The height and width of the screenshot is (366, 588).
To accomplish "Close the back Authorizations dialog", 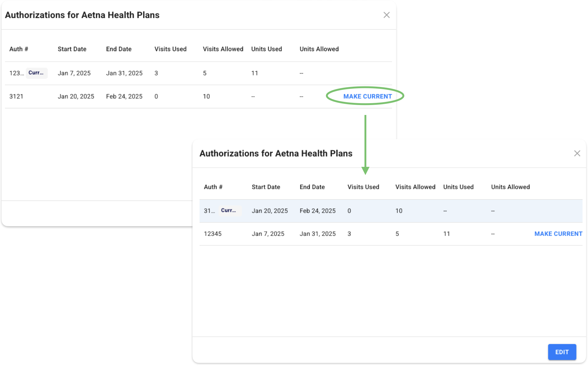I will point(387,15).
